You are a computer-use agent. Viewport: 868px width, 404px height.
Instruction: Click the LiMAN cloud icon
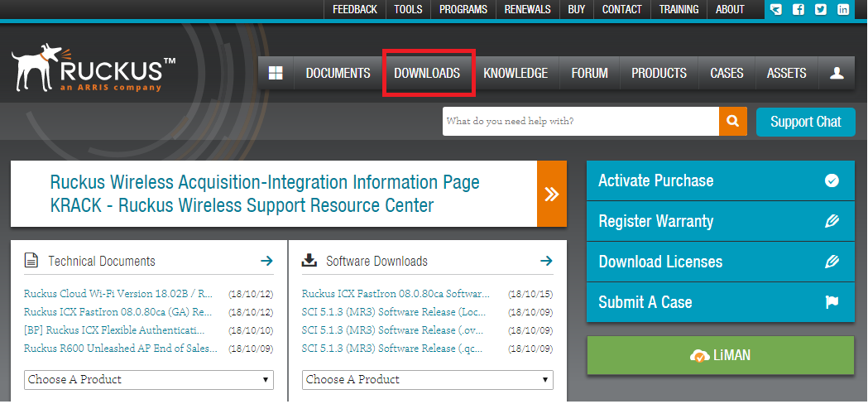tap(700, 356)
